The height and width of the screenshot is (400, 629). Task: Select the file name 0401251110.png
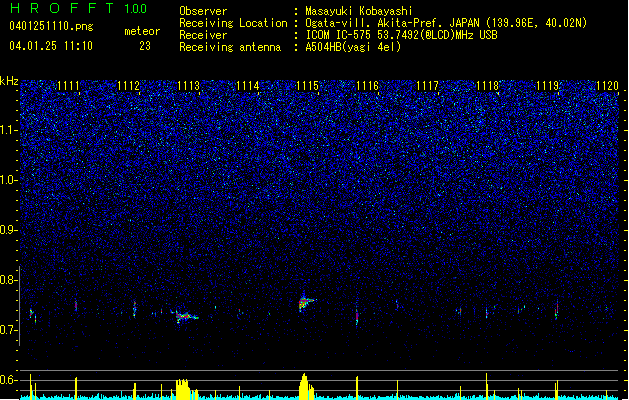click(51, 26)
